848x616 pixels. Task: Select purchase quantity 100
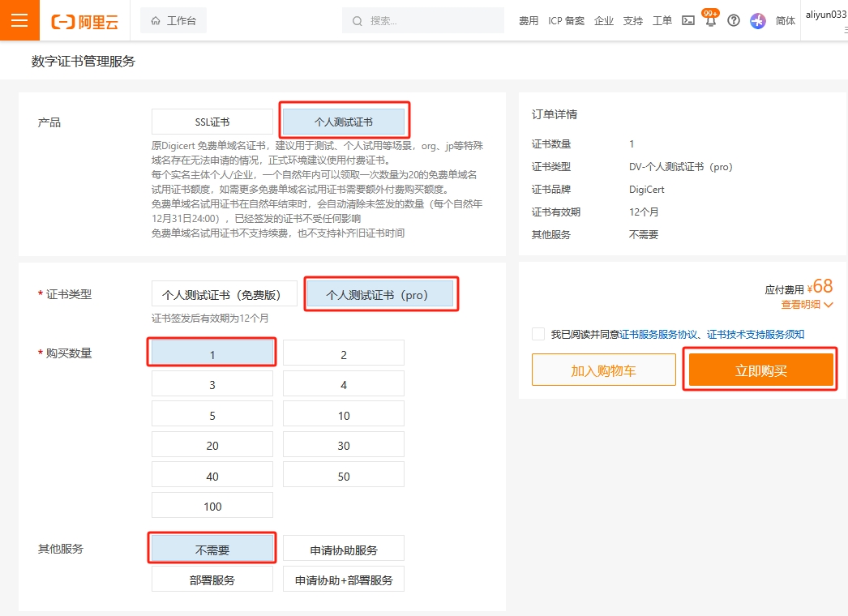pos(212,506)
